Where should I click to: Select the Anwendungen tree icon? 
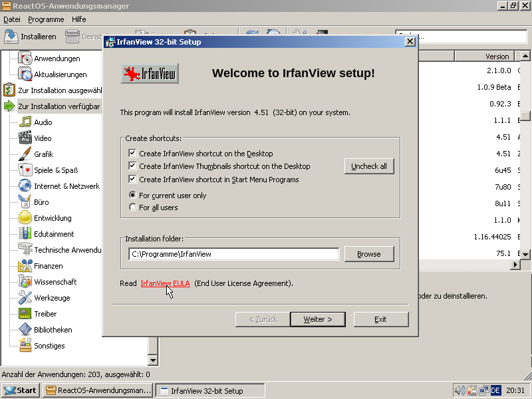(x=25, y=59)
